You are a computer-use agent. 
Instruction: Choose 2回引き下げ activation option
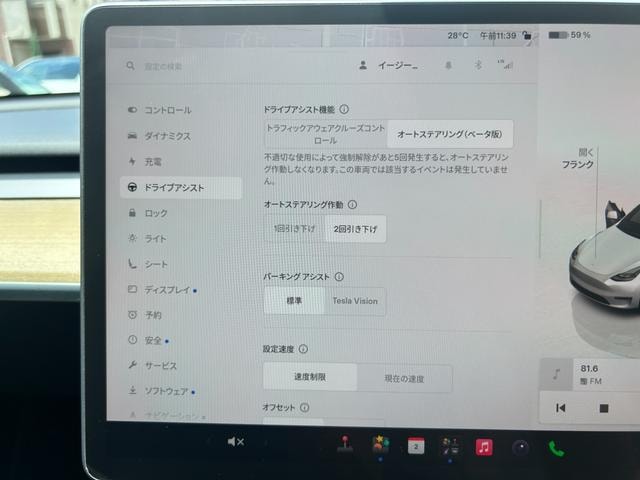355,229
